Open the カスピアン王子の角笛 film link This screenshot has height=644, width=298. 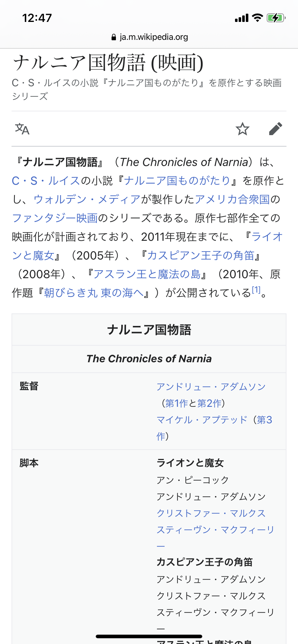click(x=201, y=255)
